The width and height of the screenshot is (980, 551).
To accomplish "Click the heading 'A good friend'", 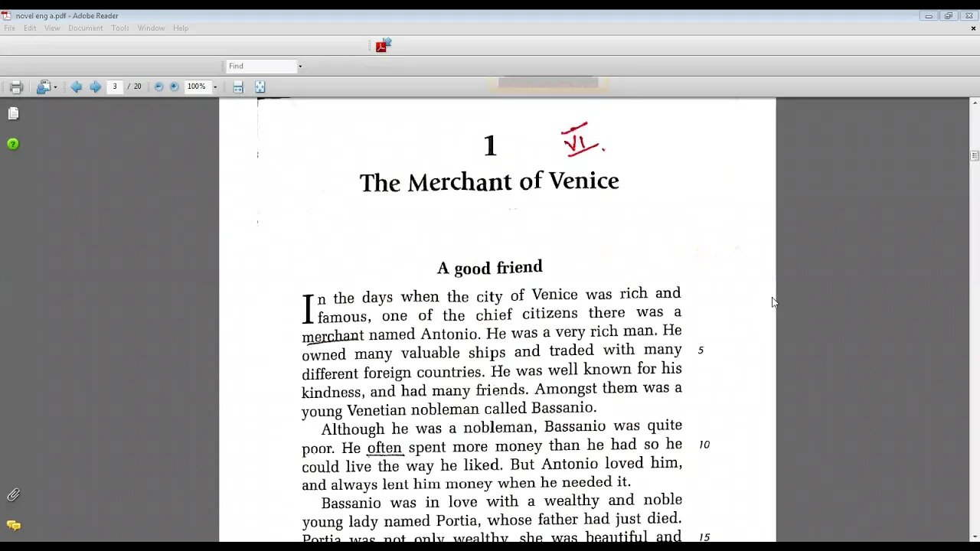I will click(x=489, y=268).
